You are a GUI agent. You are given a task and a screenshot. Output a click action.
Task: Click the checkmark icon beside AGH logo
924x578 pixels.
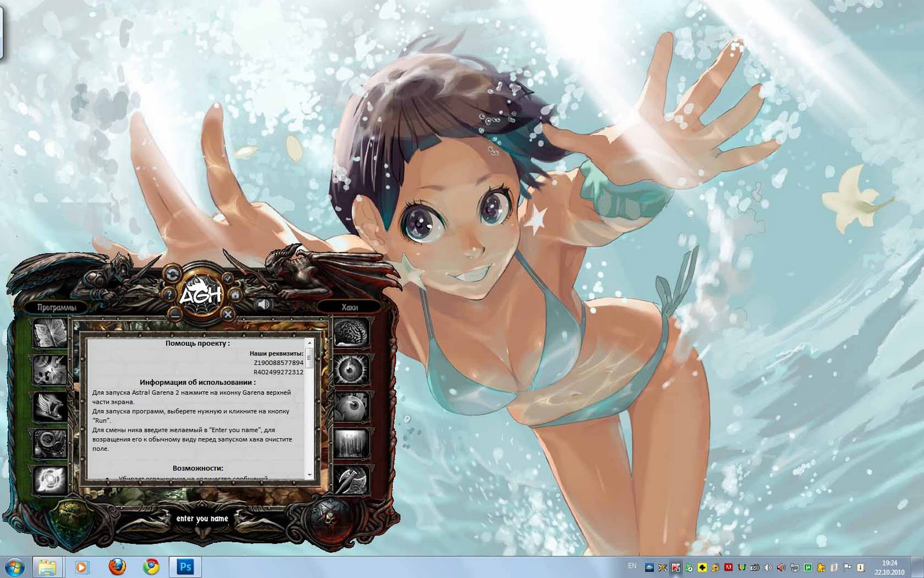(229, 278)
